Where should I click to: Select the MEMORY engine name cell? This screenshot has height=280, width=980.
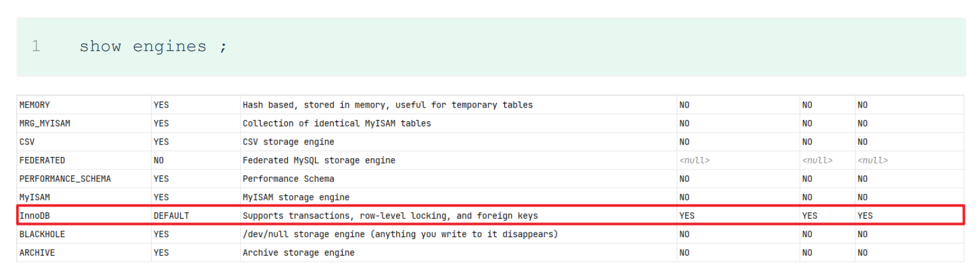tap(34, 105)
